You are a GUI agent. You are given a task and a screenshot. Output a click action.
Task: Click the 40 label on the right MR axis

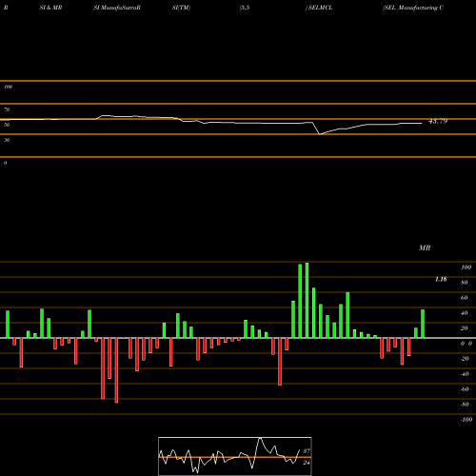pos(465,313)
